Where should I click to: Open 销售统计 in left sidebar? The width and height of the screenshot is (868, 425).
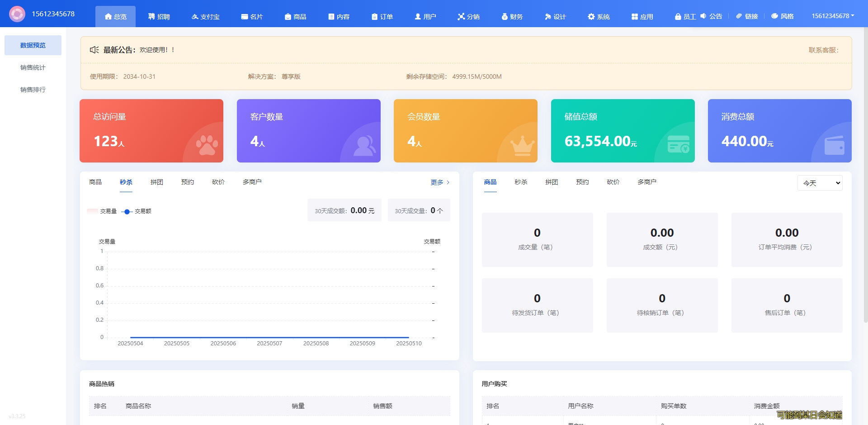pos(33,67)
